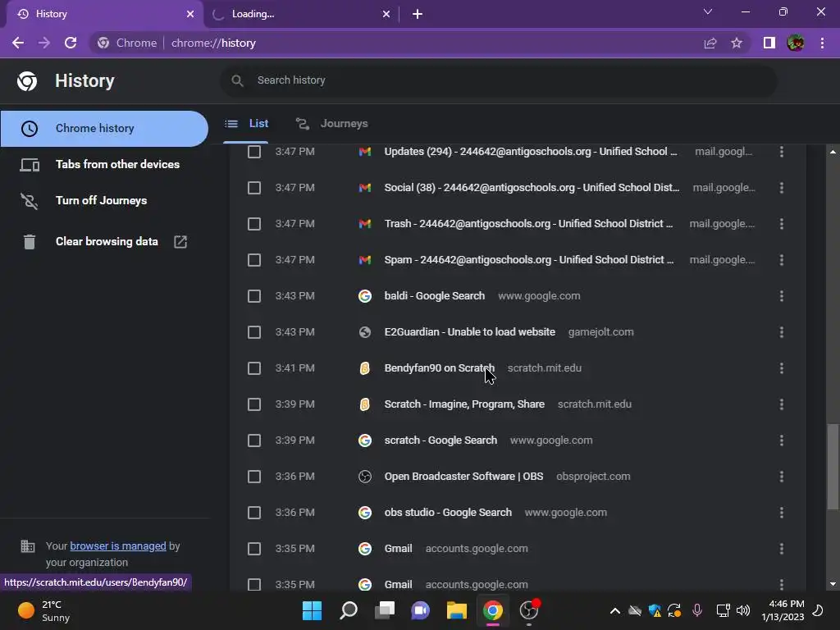Open Windows taskbar search
Viewport: 840px width, 630px height.
click(x=348, y=610)
